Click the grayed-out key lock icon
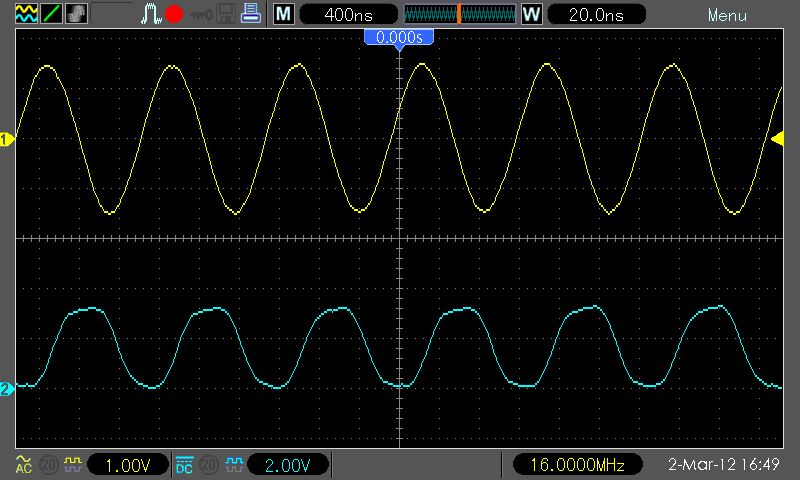The image size is (800, 480). pos(201,15)
